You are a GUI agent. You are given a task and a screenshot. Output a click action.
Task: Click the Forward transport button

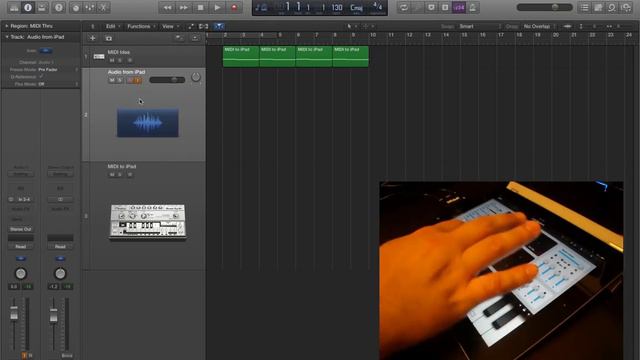184,7
